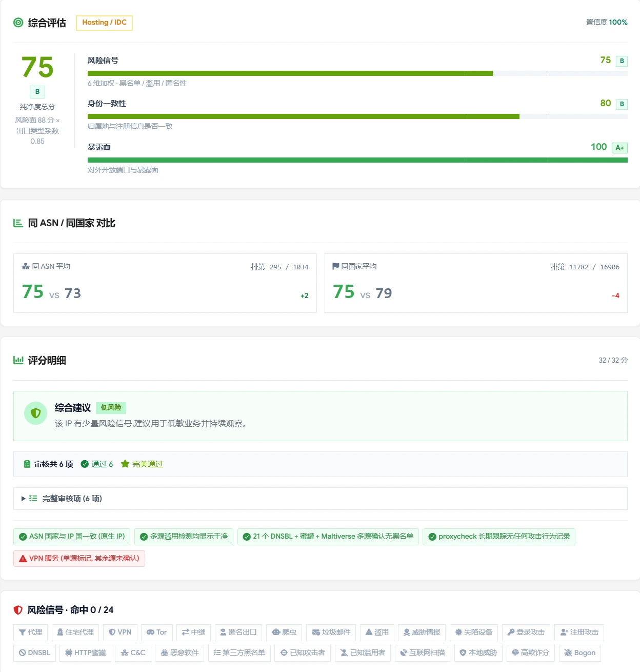Select the DNSBL risk signal chip

pos(34,653)
